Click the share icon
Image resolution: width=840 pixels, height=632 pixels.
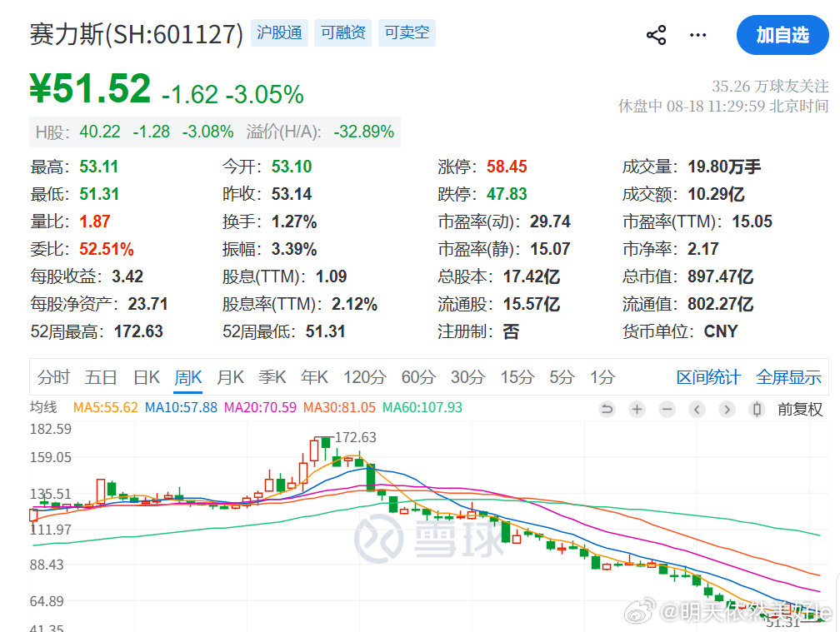pyautogui.click(x=657, y=35)
